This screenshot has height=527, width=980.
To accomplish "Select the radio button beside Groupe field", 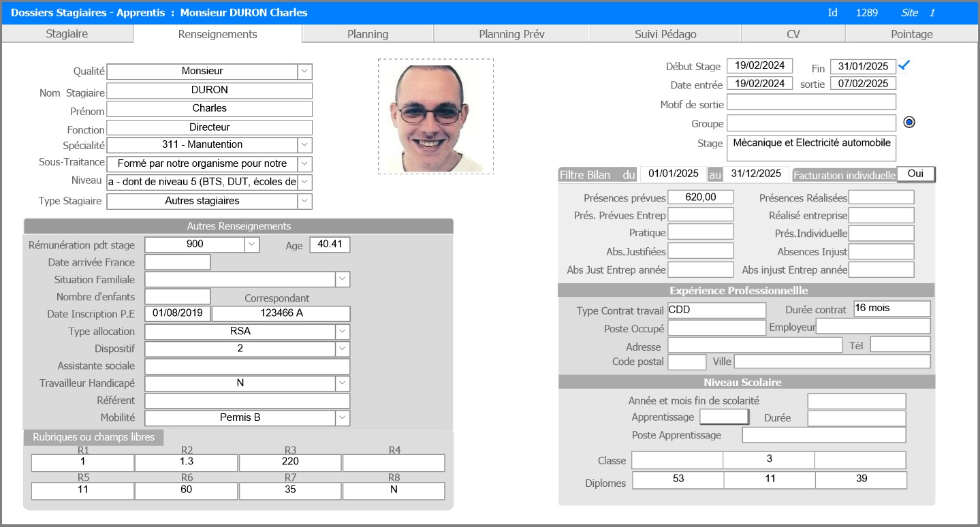I will click(909, 123).
